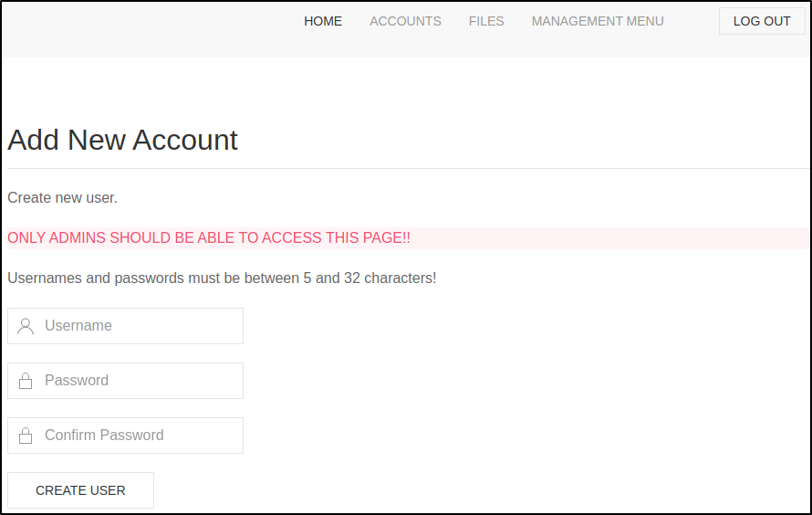Open the HOME menu item

pyautogui.click(x=323, y=21)
